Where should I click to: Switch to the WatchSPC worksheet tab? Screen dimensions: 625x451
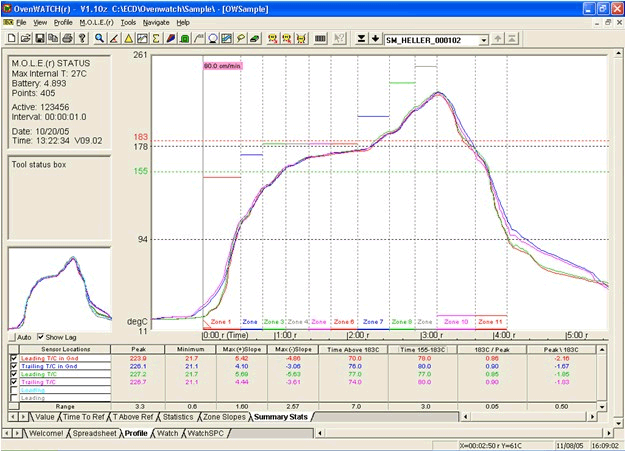pos(205,433)
